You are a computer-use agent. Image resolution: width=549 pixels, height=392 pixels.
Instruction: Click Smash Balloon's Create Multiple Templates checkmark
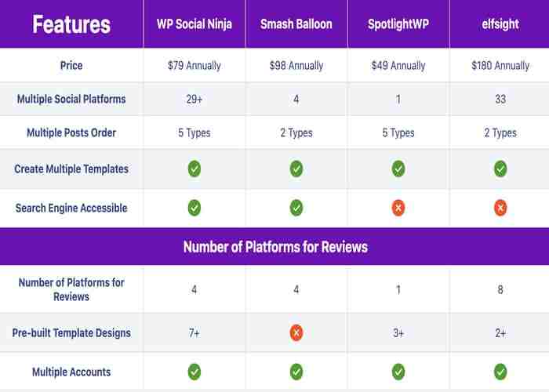pos(296,169)
